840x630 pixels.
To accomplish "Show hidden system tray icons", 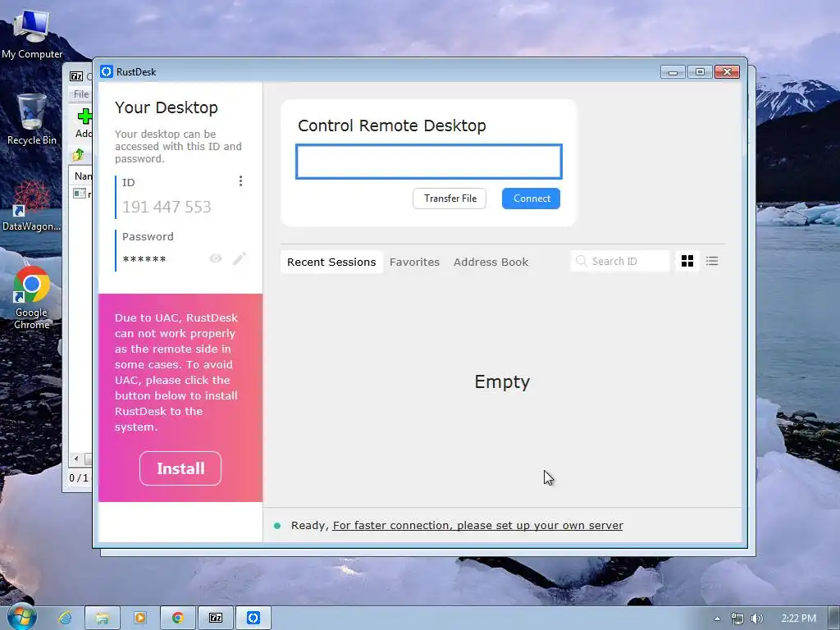I will [x=717, y=619].
